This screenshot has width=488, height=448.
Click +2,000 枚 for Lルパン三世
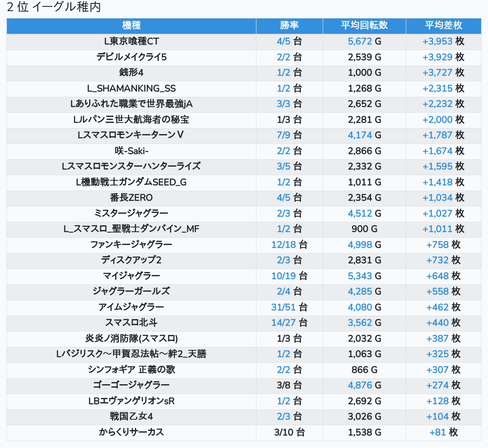click(443, 119)
